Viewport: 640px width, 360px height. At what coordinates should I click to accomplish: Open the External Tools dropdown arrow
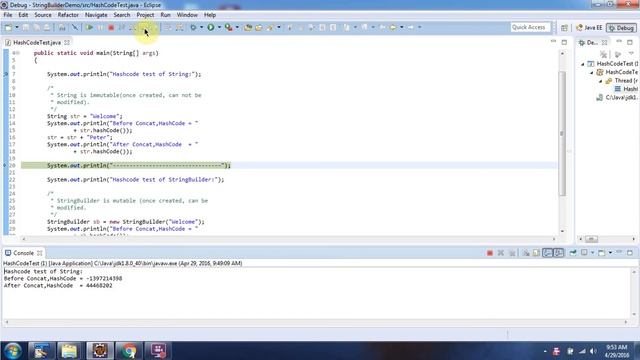[237, 27]
